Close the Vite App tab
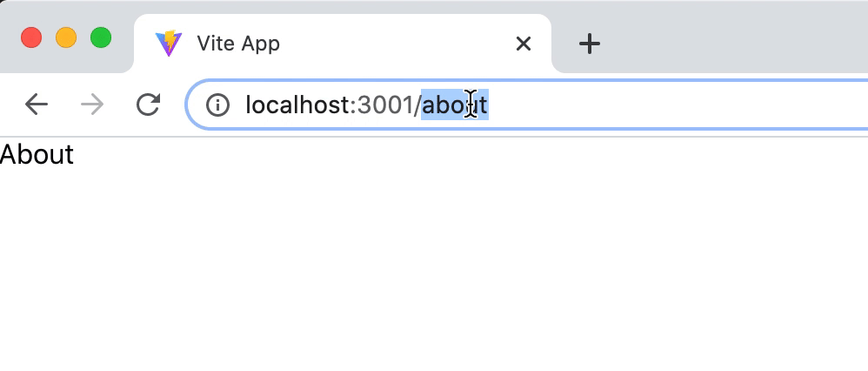The width and height of the screenshot is (868, 371). pyautogui.click(x=523, y=44)
